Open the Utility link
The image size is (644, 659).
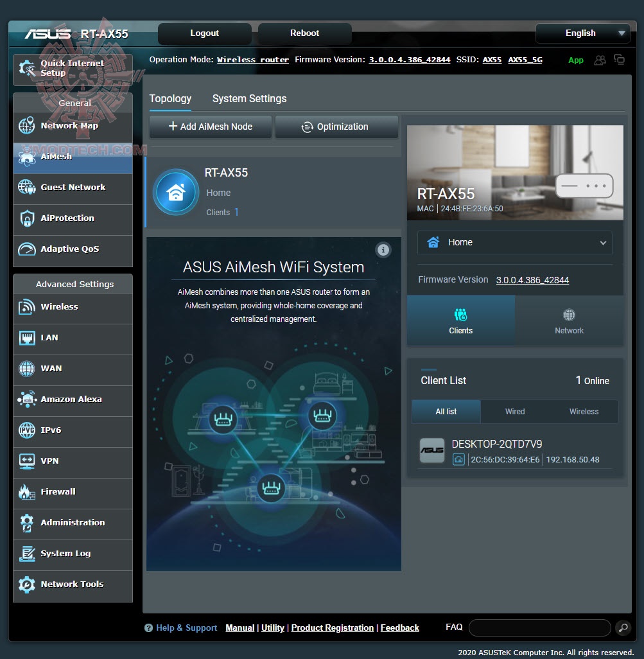(273, 628)
